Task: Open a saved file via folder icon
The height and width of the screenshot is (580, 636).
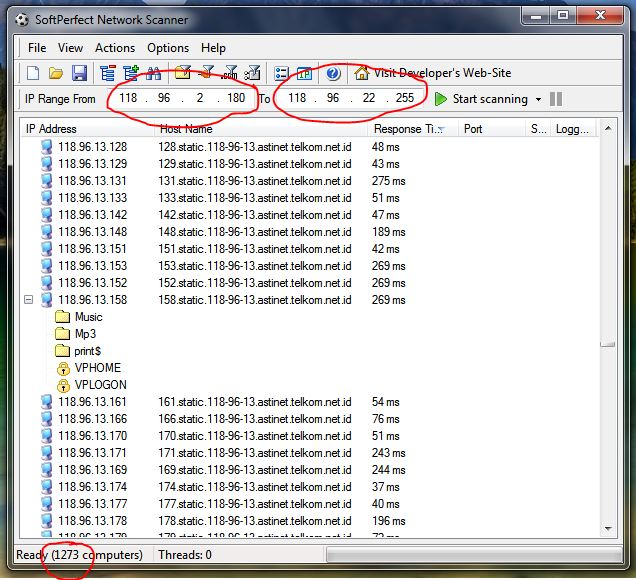Action: (x=56, y=73)
